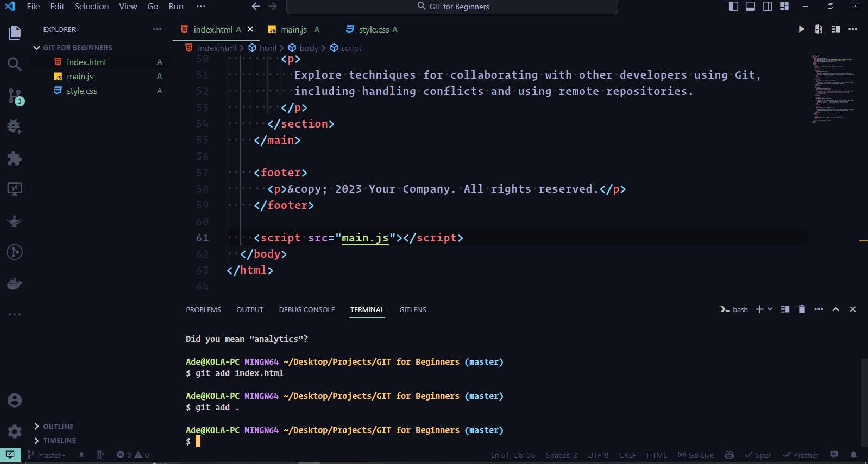Open the new terminal launch profile dropdown
868x464 pixels.
770,309
